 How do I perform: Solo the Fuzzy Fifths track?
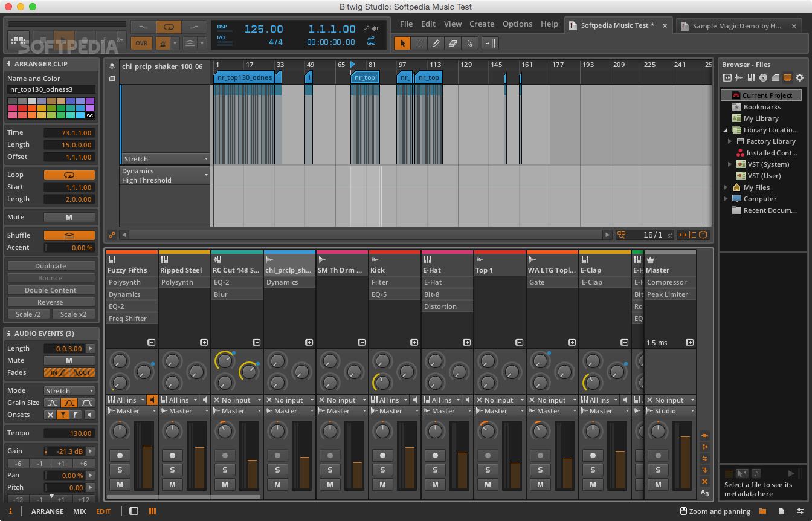click(x=120, y=469)
